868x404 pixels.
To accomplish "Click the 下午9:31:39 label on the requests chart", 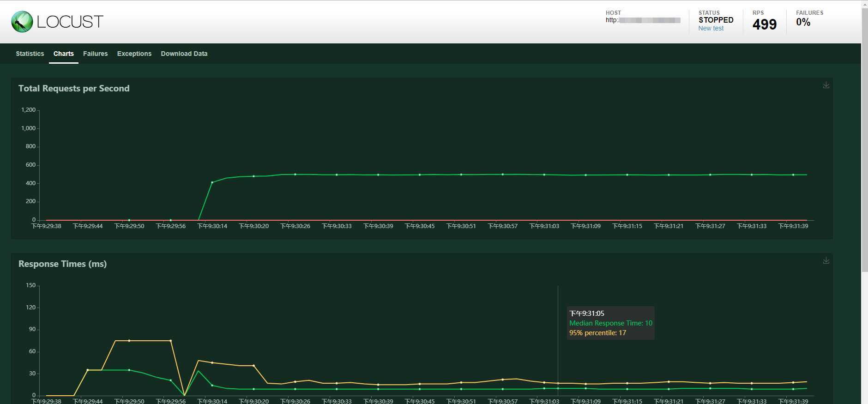I will pos(793,226).
